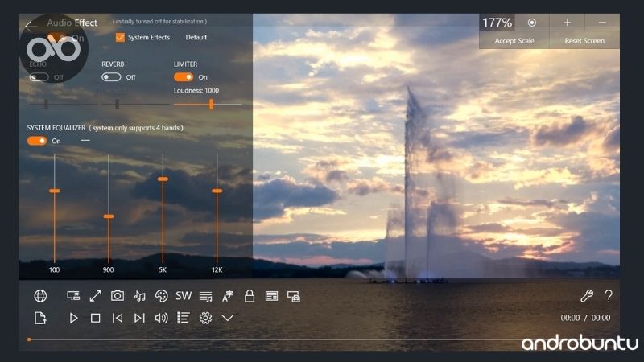Click the volume speaker icon
The width and height of the screenshot is (644, 362).
click(x=162, y=318)
